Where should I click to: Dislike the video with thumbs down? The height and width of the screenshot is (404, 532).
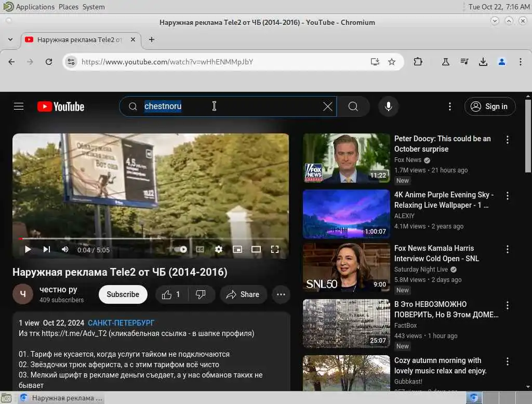click(x=201, y=294)
